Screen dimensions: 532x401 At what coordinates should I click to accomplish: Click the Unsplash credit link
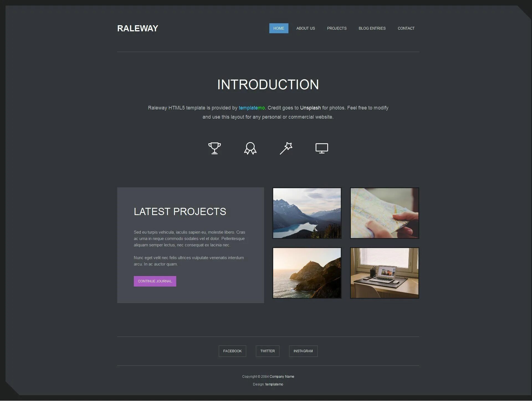coord(310,108)
